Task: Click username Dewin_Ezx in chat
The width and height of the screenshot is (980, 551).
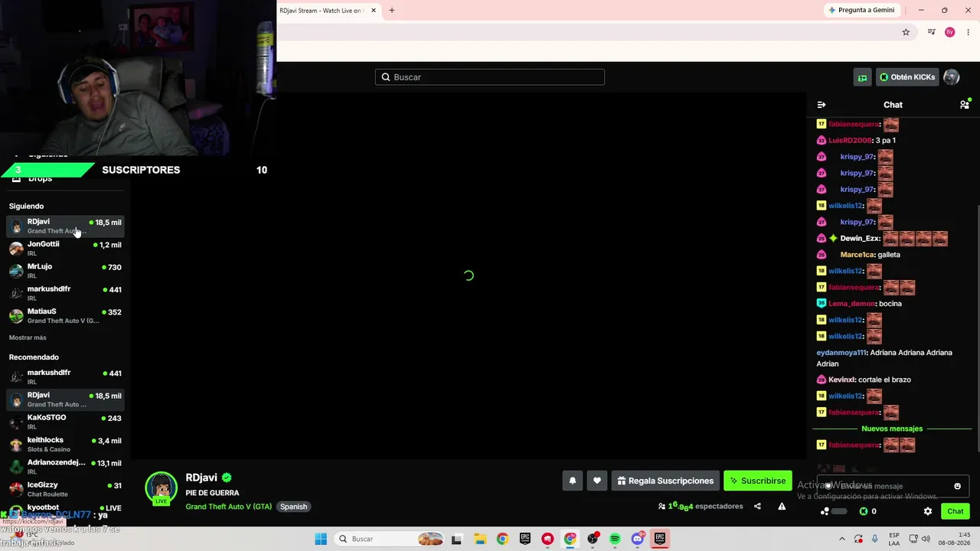Action: click(860, 239)
